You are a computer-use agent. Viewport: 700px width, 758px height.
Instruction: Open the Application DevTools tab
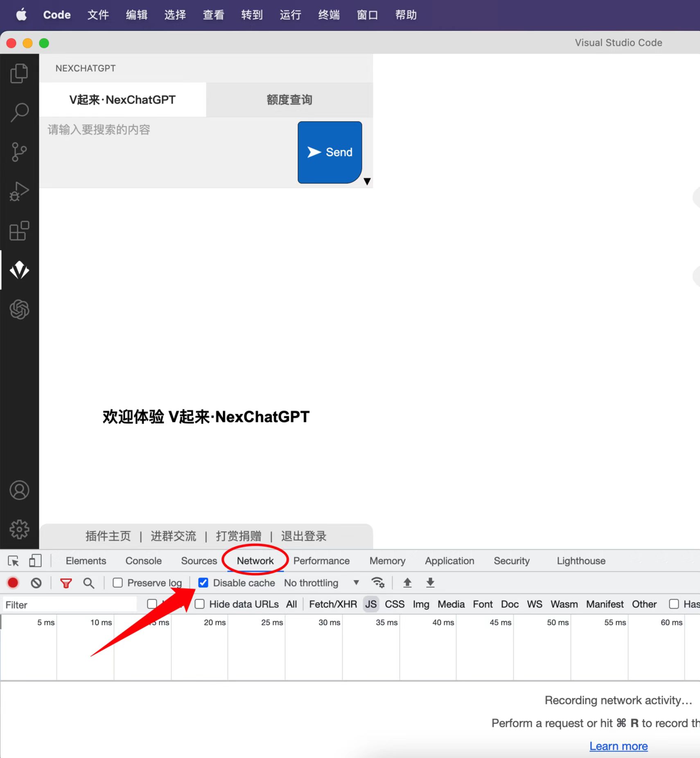[449, 561]
